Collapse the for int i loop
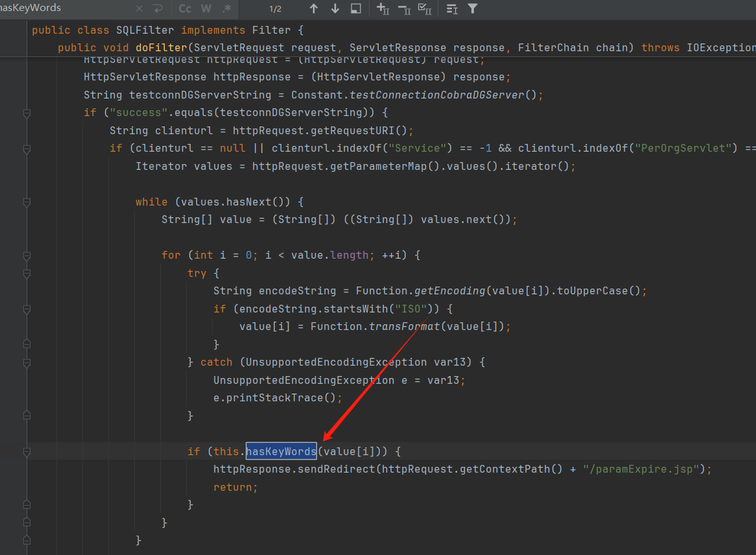 pyautogui.click(x=27, y=256)
